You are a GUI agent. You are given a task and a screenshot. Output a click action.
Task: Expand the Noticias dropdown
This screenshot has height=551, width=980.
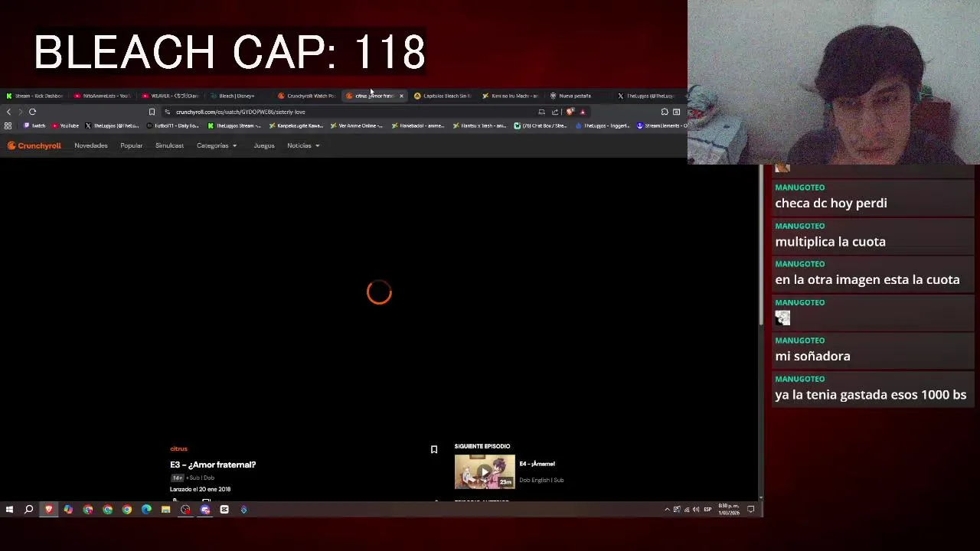click(x=303, y=145)
